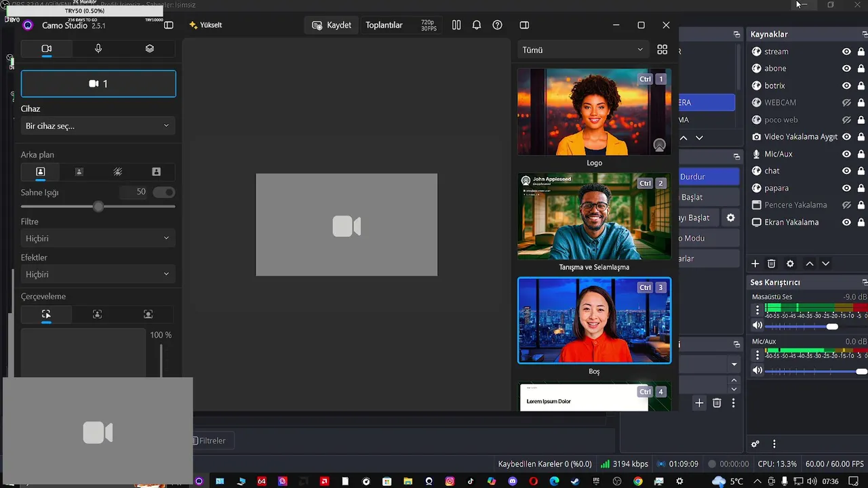Adjust the 100 % zoom vertical slider

click(161, 361)
